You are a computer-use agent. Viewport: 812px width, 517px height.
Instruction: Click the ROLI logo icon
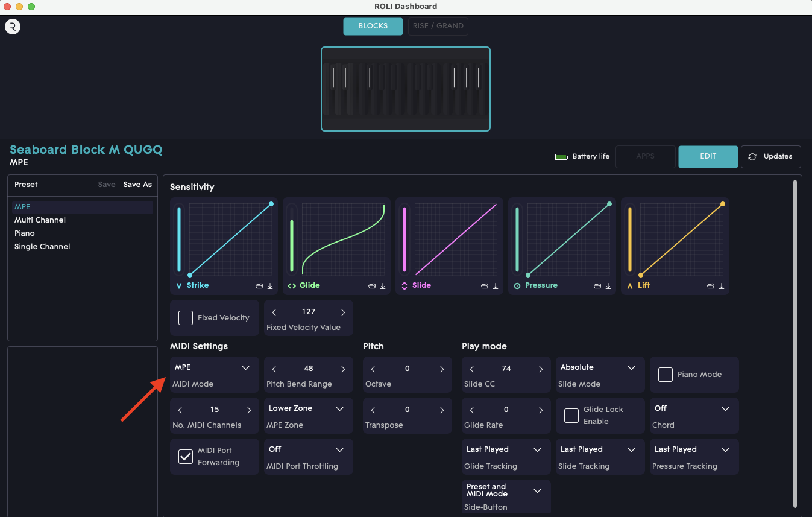[13, 27]
